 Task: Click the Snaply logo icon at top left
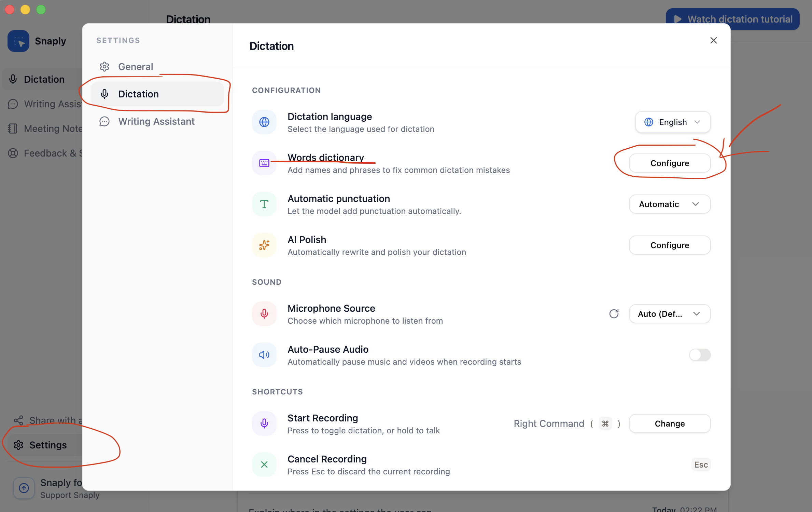coord(18,41)
